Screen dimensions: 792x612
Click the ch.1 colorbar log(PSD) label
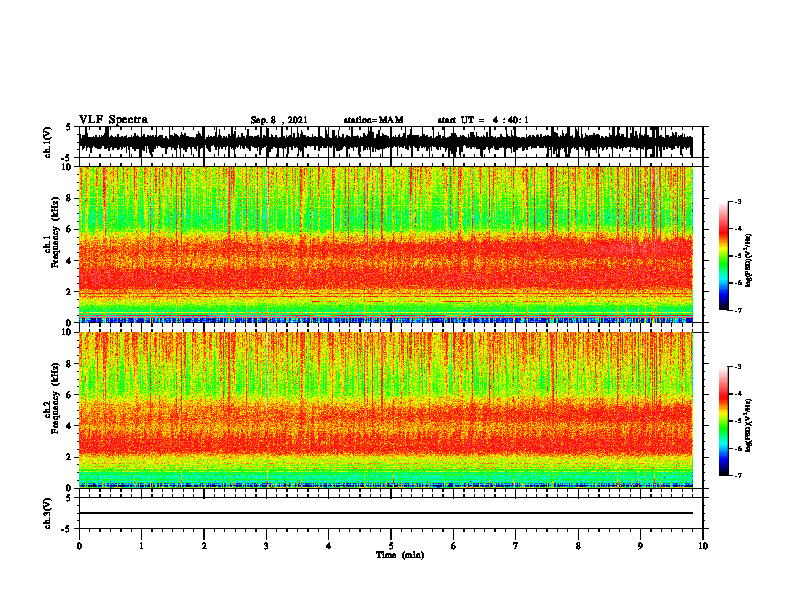tap(748, 260)
